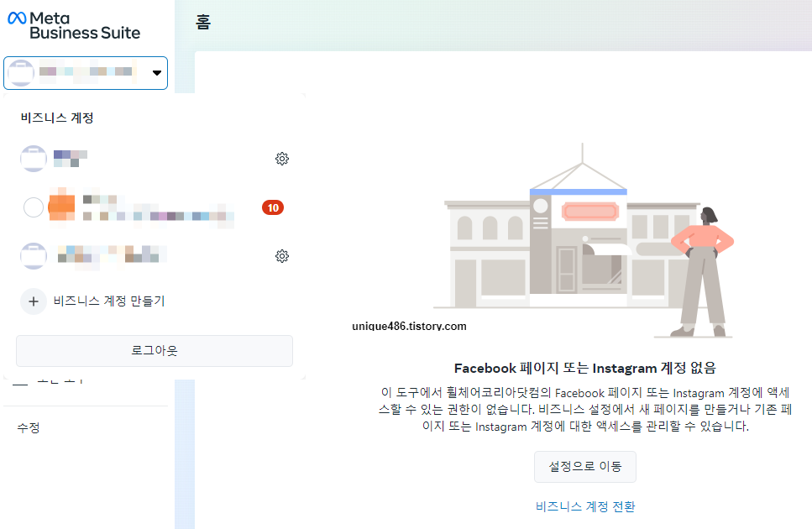Click the storefront illustration
The image size is (812, 529).
[584, 241]
